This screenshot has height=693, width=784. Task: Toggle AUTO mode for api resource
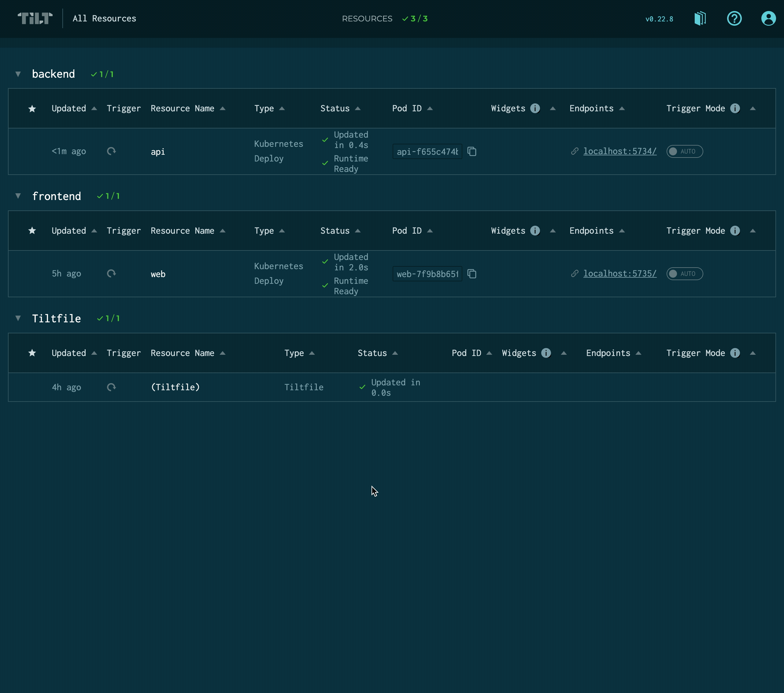685,151
